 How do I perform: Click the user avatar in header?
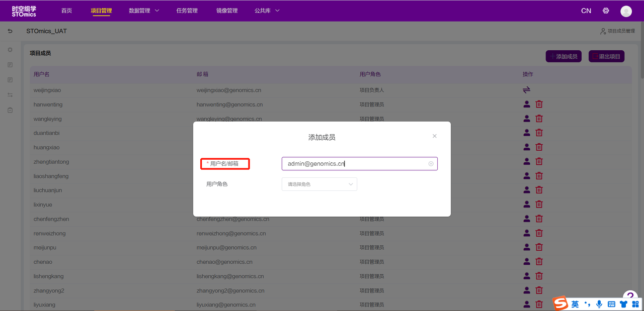tap(626, 11)
